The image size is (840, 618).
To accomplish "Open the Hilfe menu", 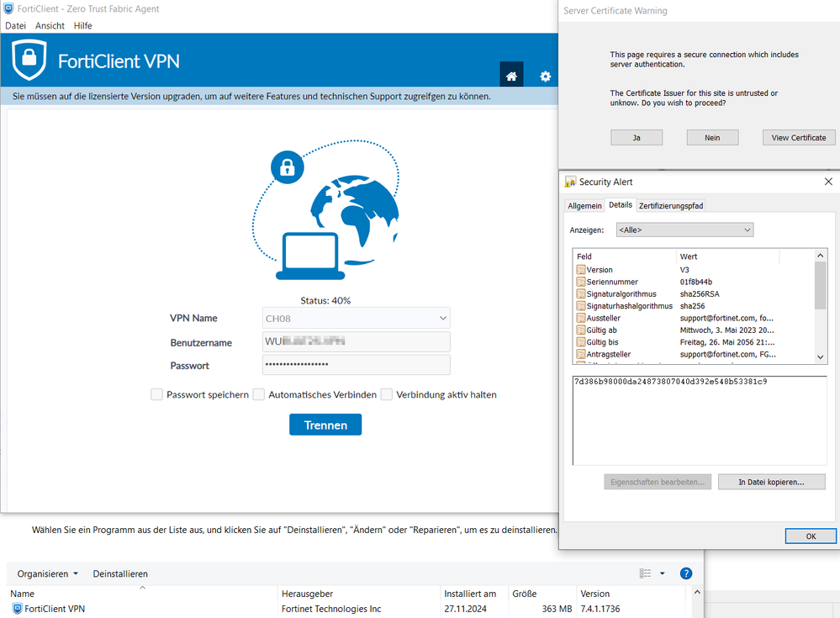I will click(83, 26).
